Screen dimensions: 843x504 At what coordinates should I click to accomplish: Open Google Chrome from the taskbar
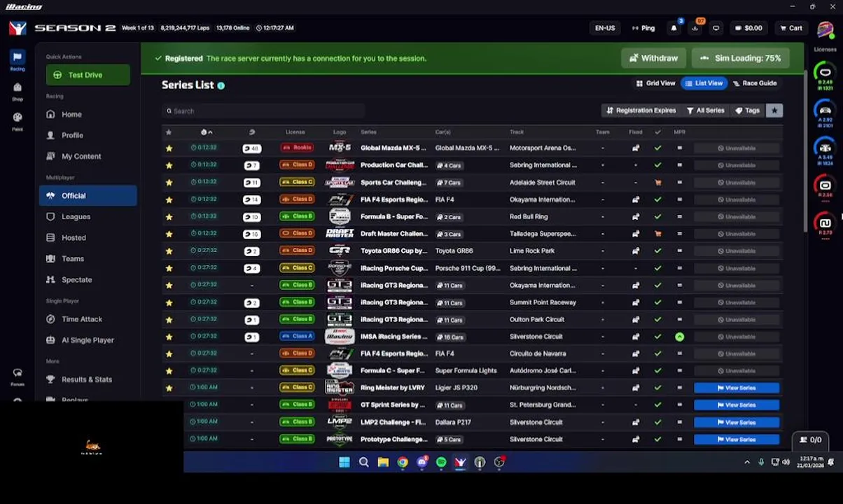pyautogui.click(x=403, y=462)
